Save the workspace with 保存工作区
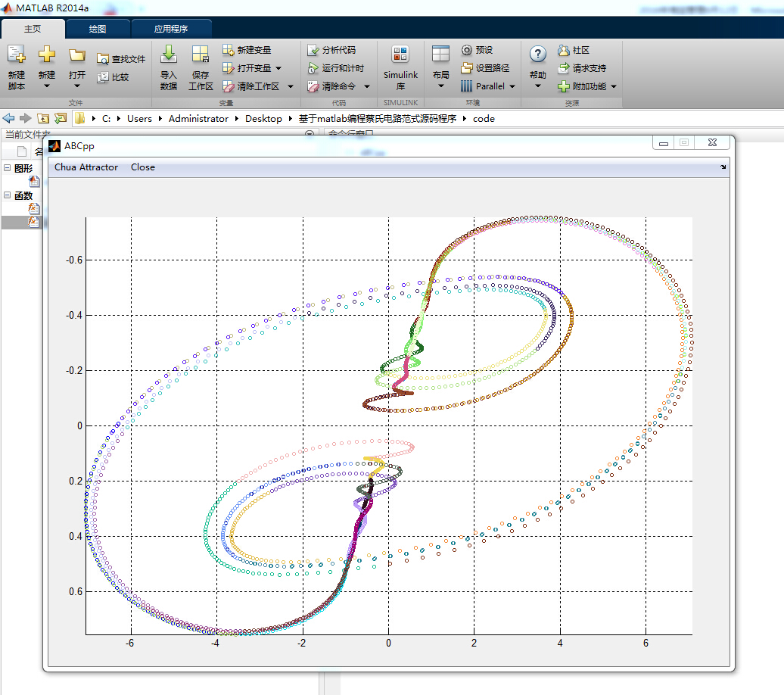Screen dimensions: 784x695 click(x=201, y=67)
